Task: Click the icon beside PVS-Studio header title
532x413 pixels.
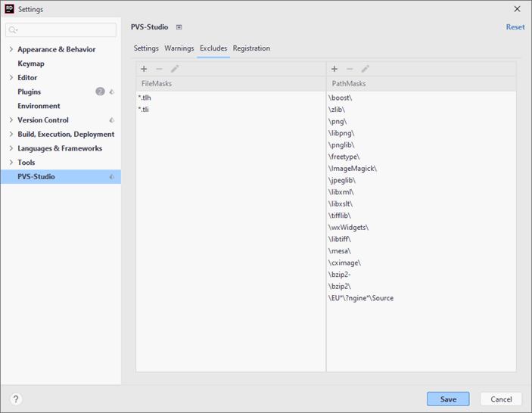Action: click(179, 27)
